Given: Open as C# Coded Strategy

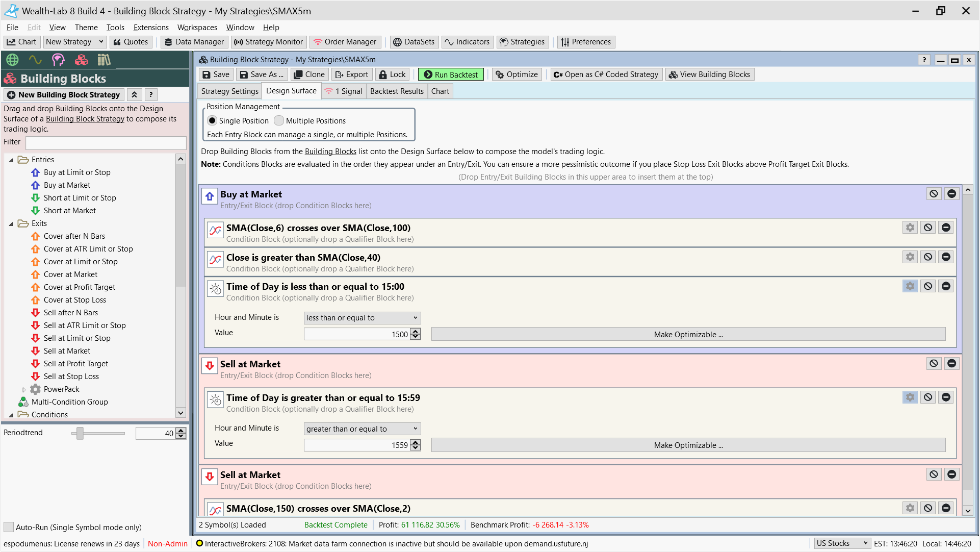Looking at the screenshot, I should click(x=606, y=74).
